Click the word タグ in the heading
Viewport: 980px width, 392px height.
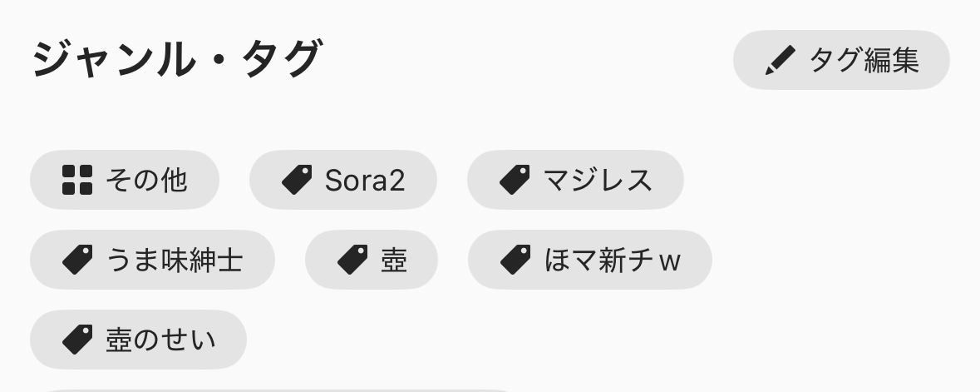coord(281,60)
